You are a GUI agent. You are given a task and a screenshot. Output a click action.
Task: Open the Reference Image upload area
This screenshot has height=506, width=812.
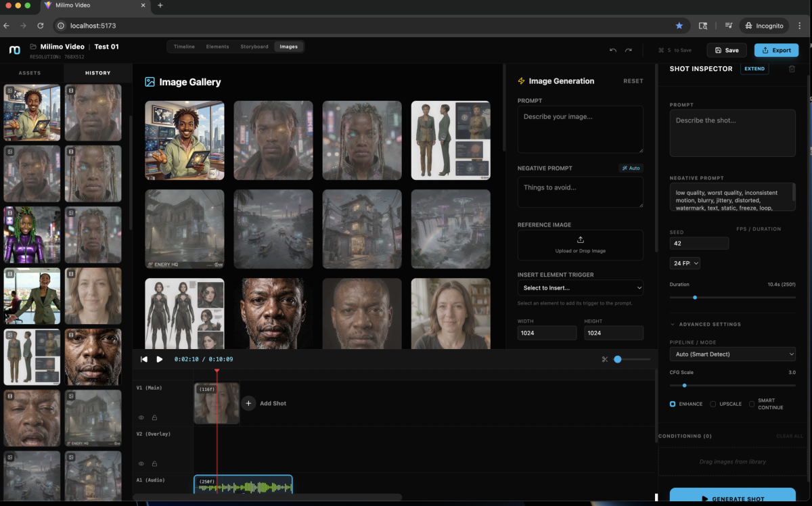pyautogui.click(x=580, y=244)
